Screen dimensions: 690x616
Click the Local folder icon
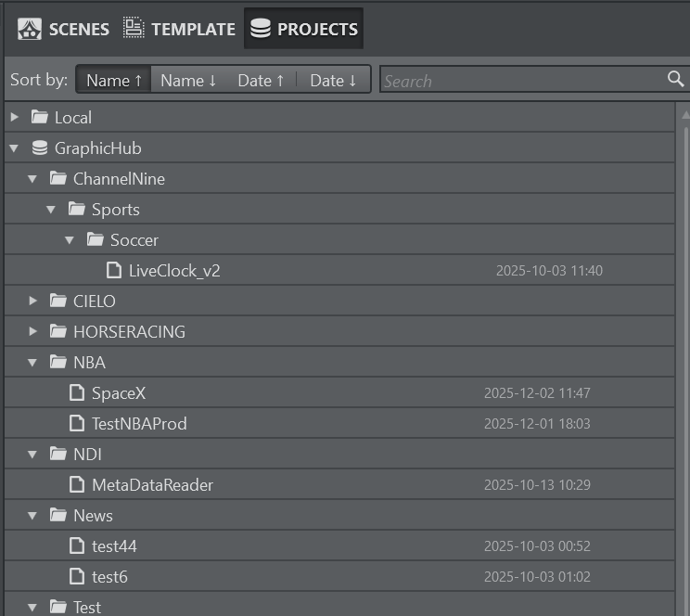pos(39,118)
